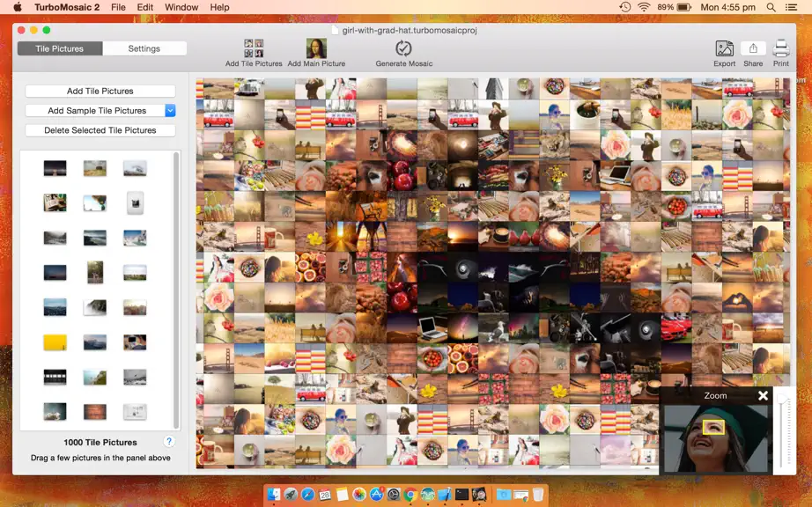
Task: Open the File menu
Action: 118,7
